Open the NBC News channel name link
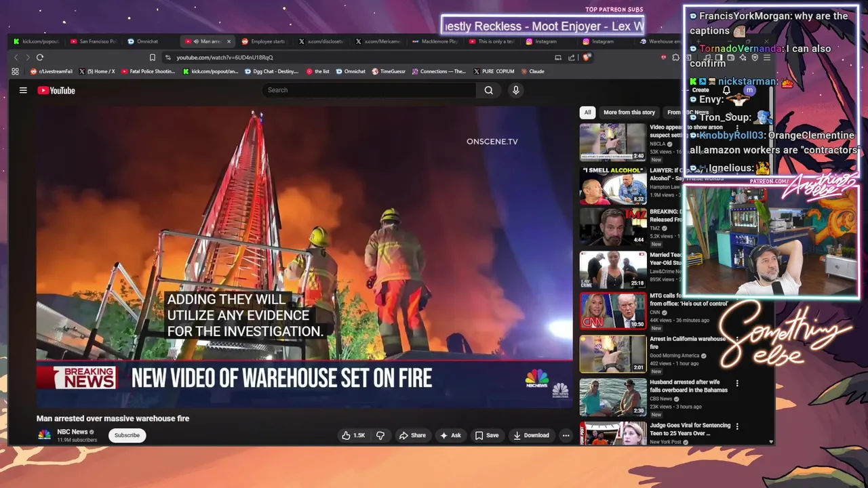 72,432
